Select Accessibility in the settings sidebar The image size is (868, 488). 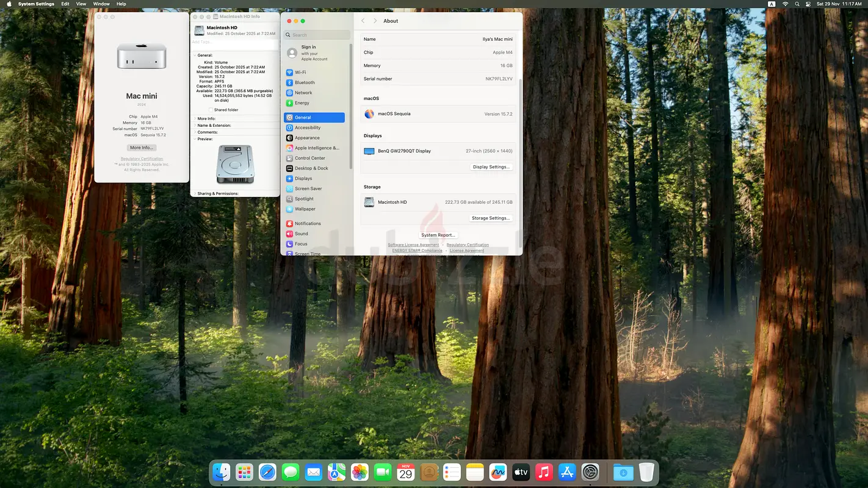315,127
